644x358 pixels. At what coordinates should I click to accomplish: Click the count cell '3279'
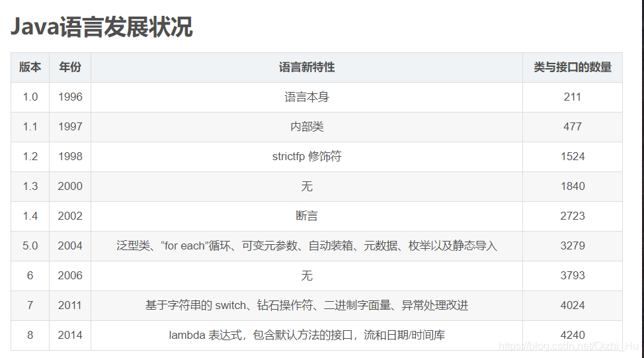click(x=573, y=246)
